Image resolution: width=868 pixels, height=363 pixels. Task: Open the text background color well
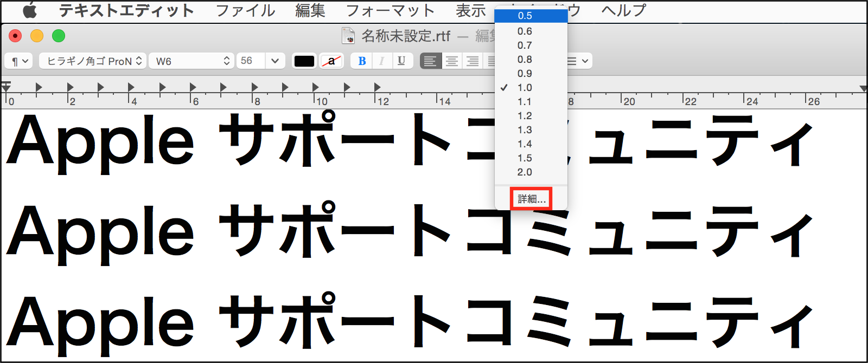click(331, 61)
